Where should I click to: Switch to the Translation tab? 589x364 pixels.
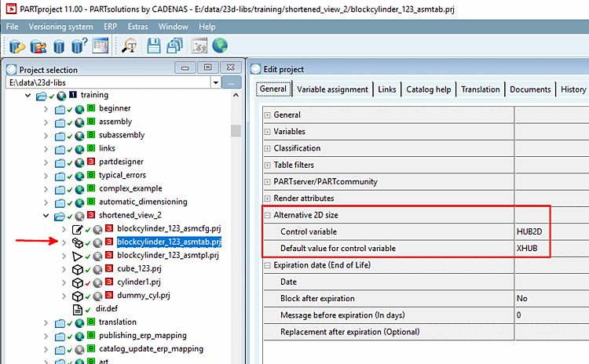pyautogui.click(x=481, y=89)
